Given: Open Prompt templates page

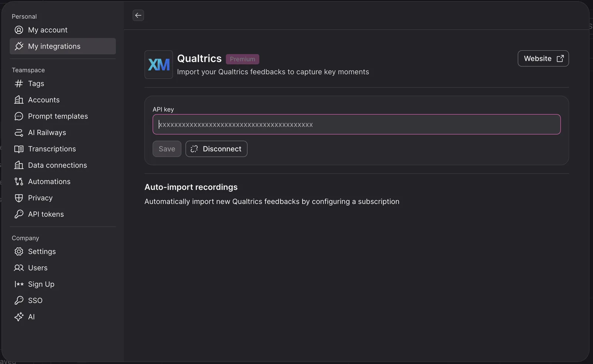Looking at the screenshot, I should (63, 116).
